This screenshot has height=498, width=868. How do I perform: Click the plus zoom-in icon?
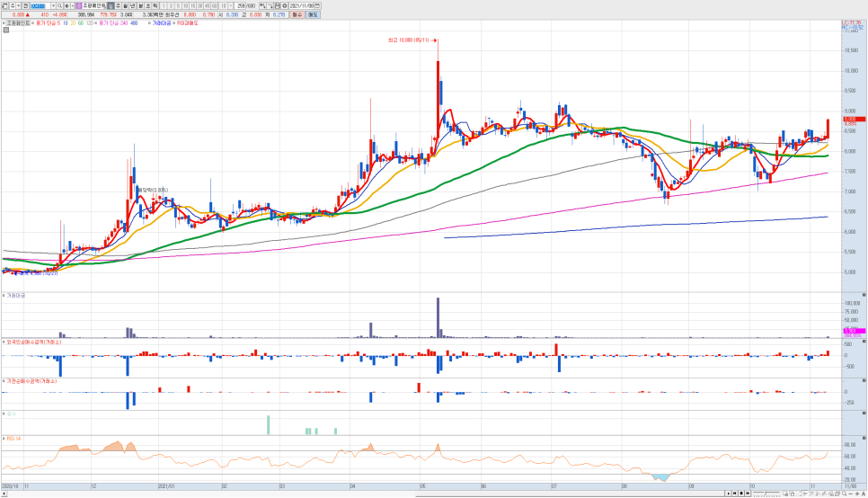point(857,494)
